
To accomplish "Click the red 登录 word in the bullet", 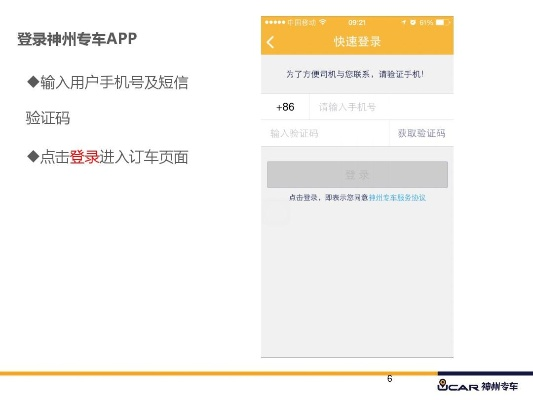I will pyautogui.click(x=84, y=157).
